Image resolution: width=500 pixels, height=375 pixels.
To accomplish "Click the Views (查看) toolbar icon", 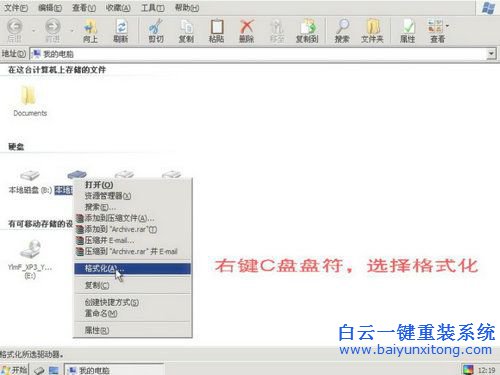I will coord(435,27).
